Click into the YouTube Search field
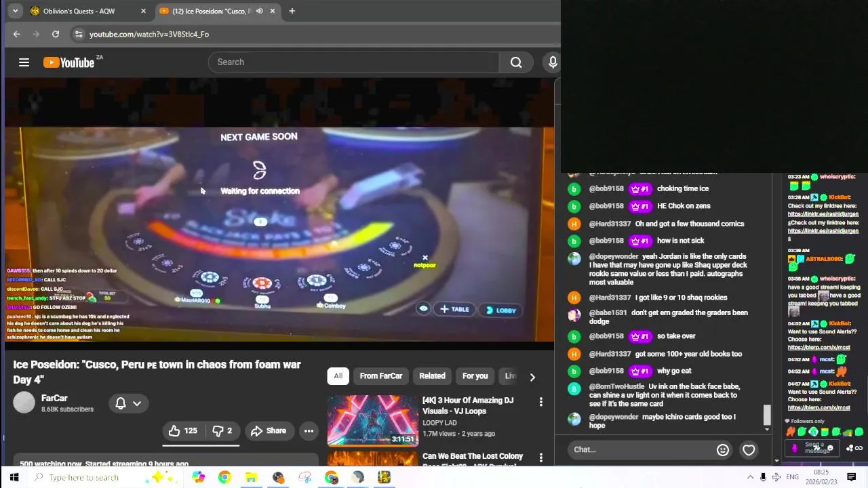This screenshot has height=488, width=868. [x=354, y=62]
